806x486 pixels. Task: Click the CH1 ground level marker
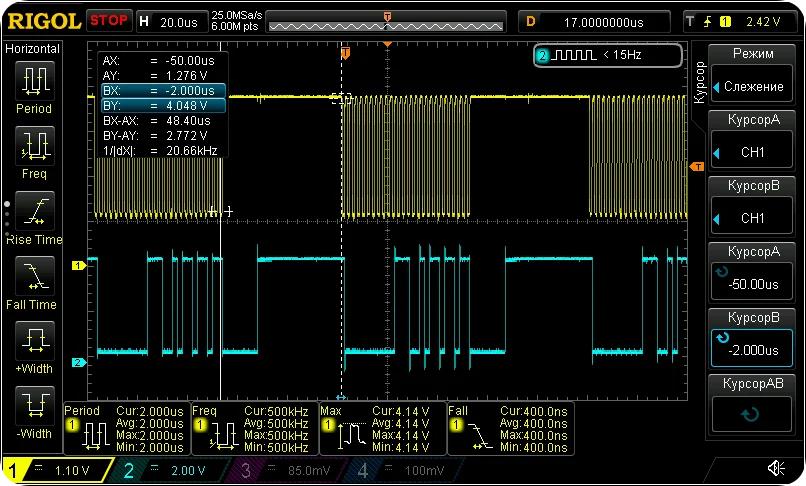(x=78, y=265)
